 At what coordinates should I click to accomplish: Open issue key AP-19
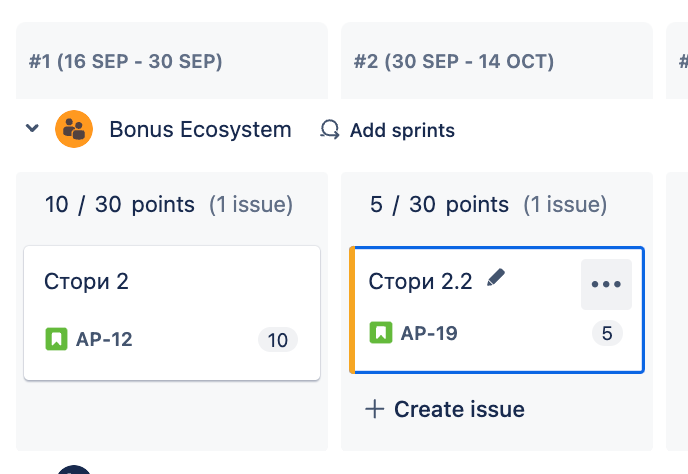[429, 333]
